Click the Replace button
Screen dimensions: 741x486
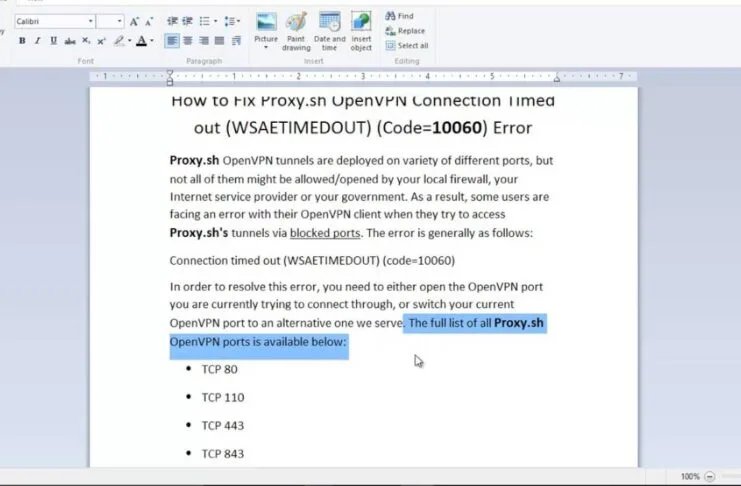click(405, 31)
